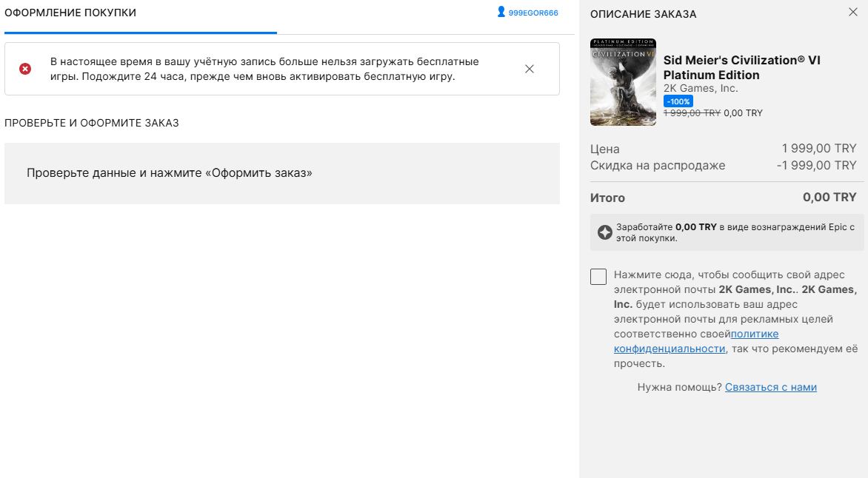The height and width of the screenshot is (478, 868).
Task: Click the red error icon in the alert
Action: (25, 69)
